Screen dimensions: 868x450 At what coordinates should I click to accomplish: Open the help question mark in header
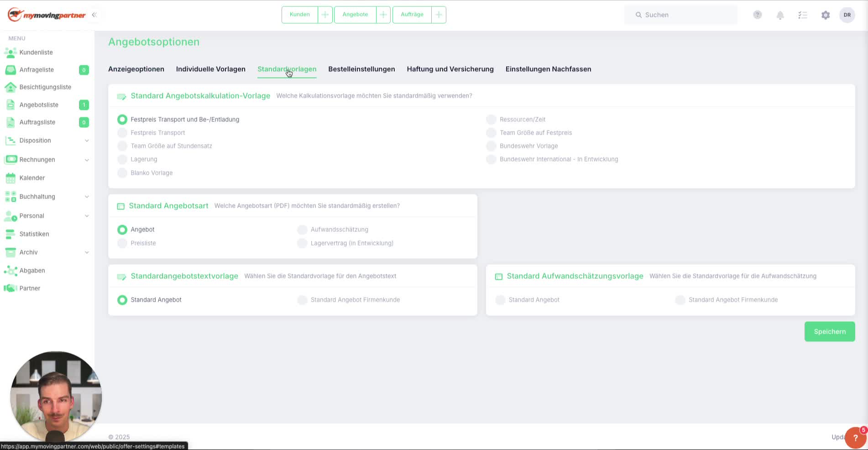(758, 15)
